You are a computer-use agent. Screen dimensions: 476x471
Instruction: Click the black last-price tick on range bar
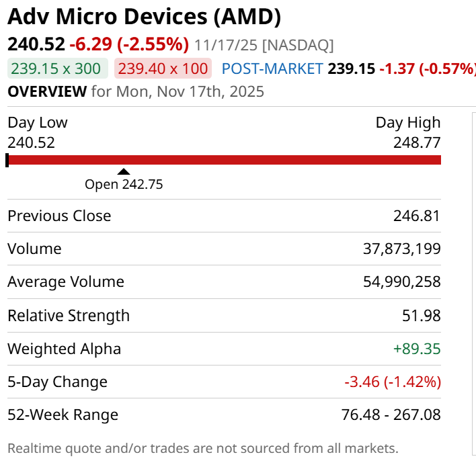tap(7, 160)
